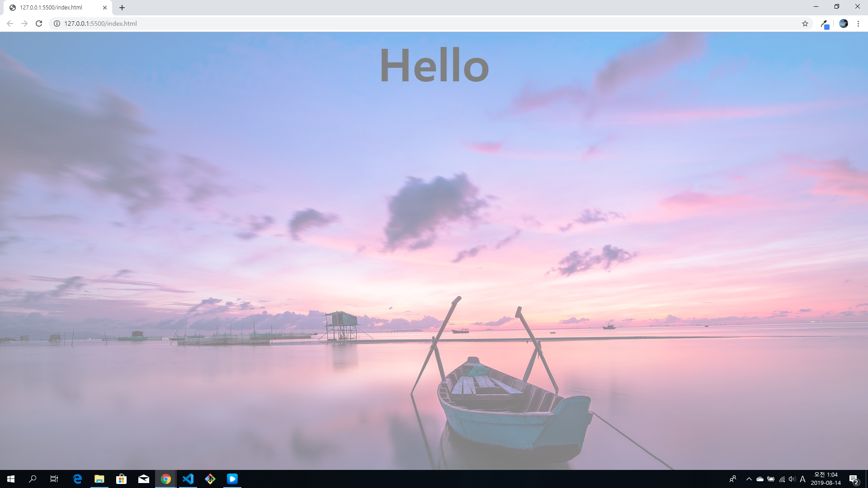Bookmark this page with star icon

coord(805,23)
